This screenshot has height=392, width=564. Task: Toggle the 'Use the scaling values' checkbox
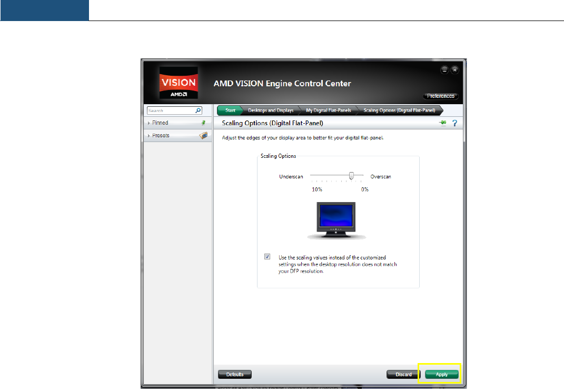[x=267, y=257]
